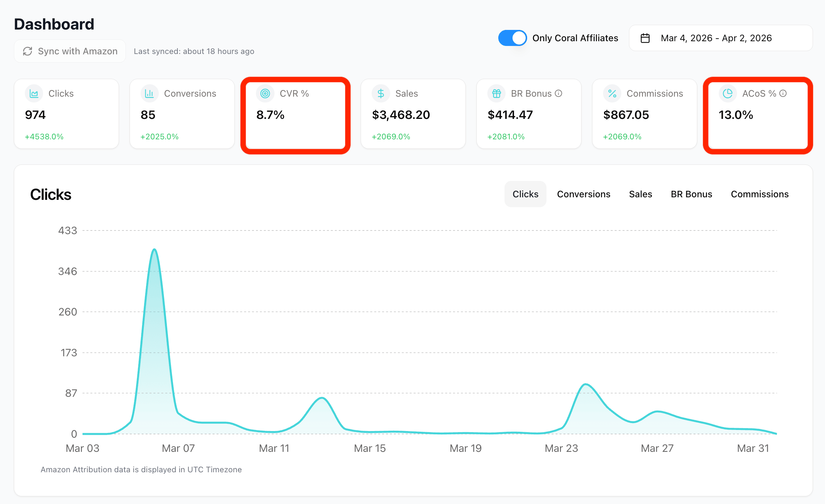Click the Conversions 85 value
The image size is (825, 504).
(148, 115)
